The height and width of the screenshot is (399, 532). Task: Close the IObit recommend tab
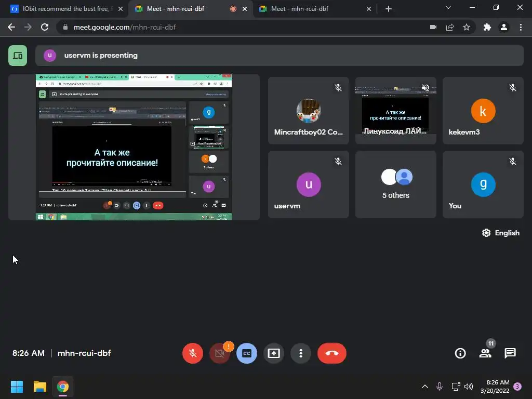pyautogui.click(x=121, y=9)
